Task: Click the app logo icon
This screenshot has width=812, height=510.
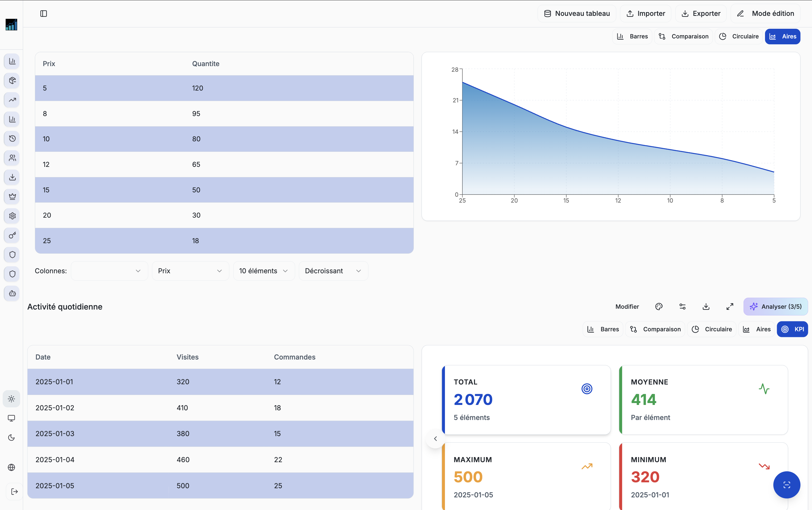Action: tap(12, 25)
